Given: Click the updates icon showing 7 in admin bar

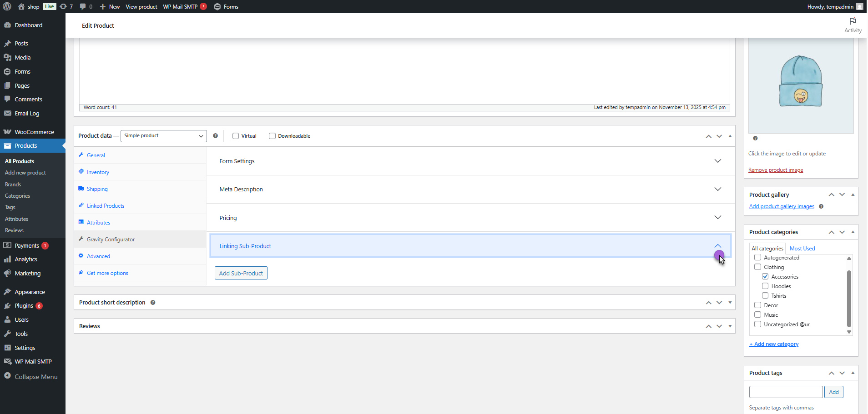Looking at the screenshot, I should (x=64, y=6).
